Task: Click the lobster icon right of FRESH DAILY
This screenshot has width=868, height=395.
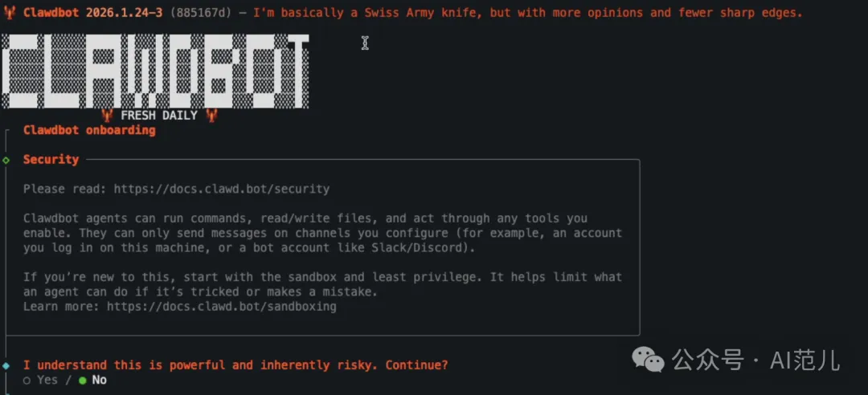Action: (211, 116)
